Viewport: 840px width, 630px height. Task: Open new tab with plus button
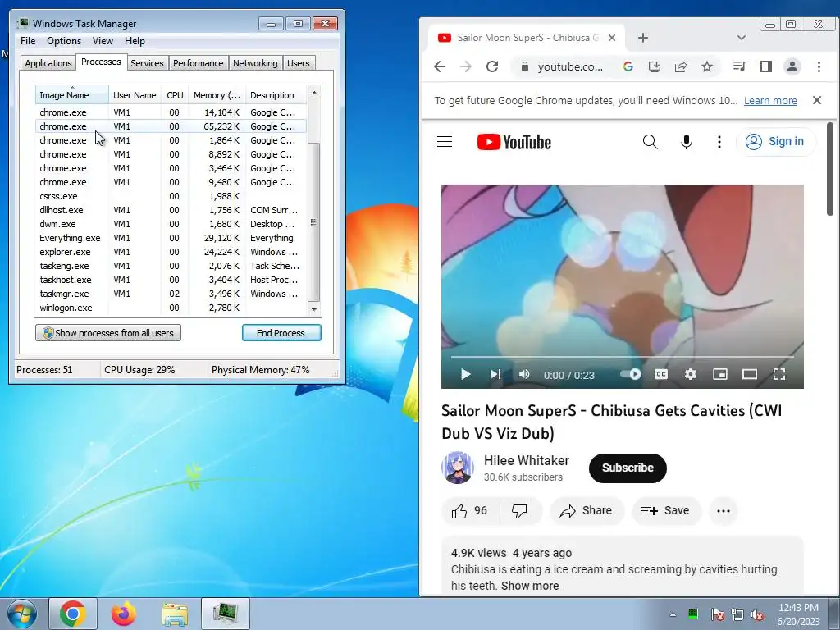(643, 38)
